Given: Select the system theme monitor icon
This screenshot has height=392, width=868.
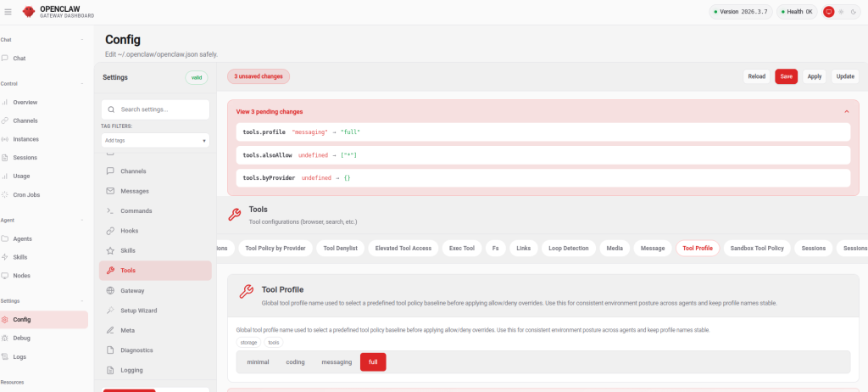Looking at the screenshot, I should pos(829,12).
